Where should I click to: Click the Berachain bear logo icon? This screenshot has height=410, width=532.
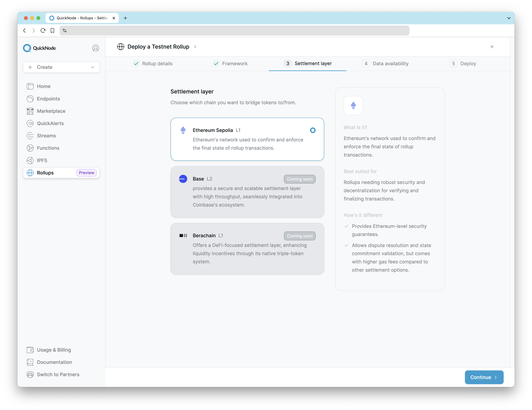[x=183, y=236]
